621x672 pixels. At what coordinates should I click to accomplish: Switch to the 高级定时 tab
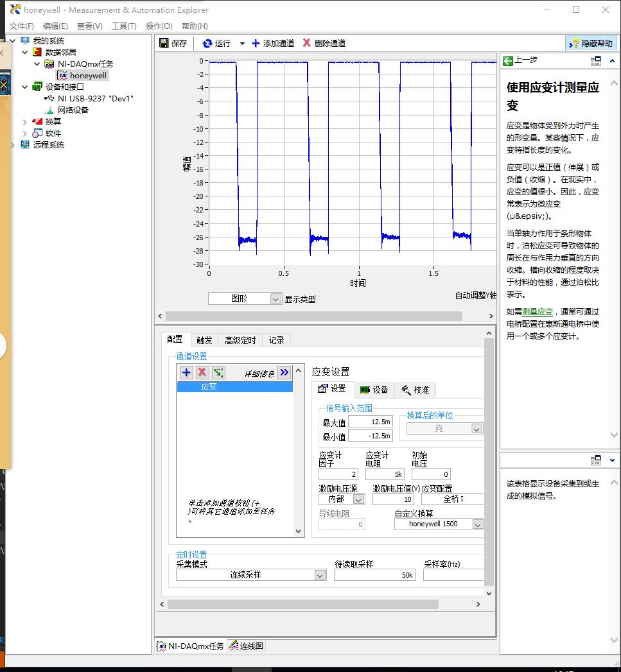point(240,340)
